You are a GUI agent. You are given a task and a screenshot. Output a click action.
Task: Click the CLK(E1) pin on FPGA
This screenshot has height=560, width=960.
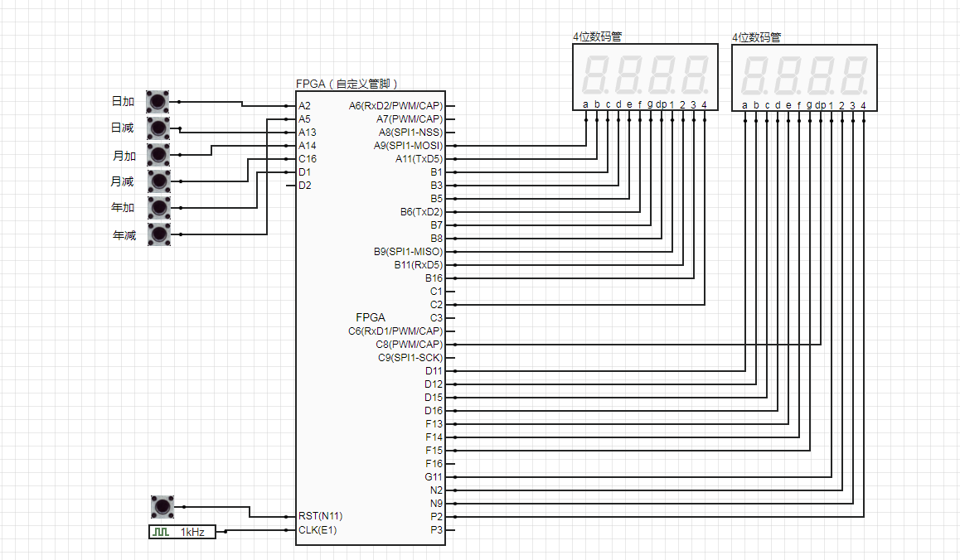[318, 530]
